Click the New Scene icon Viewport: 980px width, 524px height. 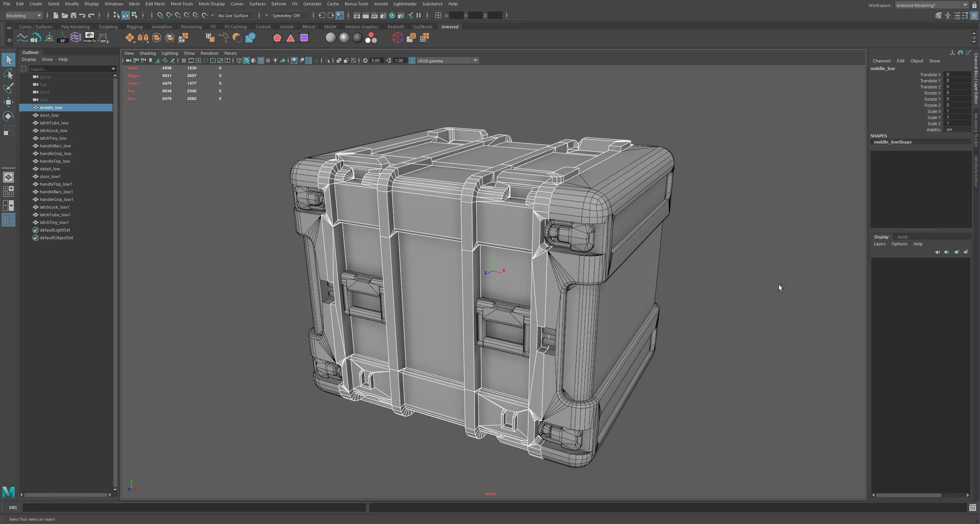coord(56,15)
